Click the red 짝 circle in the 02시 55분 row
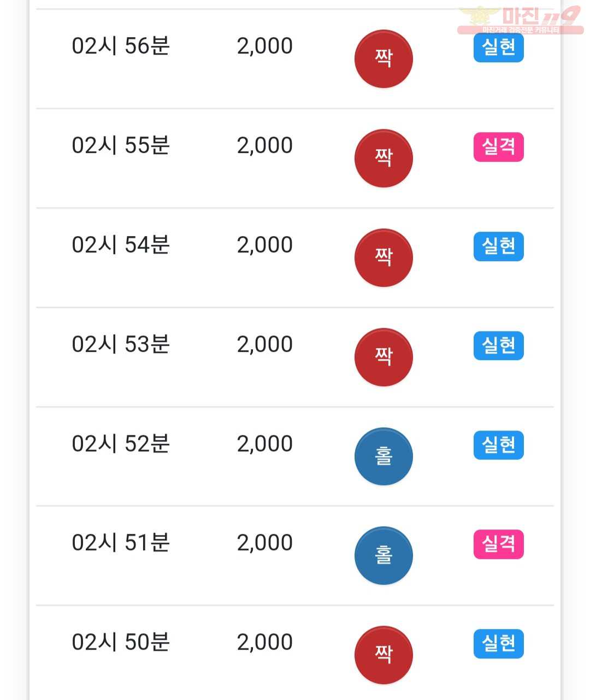This screenshot has width=590, height=700. click(x=383, y=158)
